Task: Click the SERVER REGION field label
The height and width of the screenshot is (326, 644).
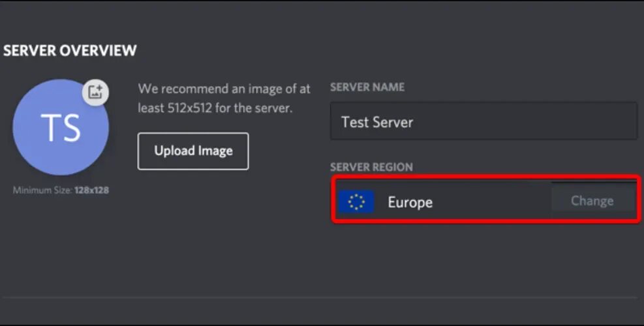Action: tap(371, 167)
